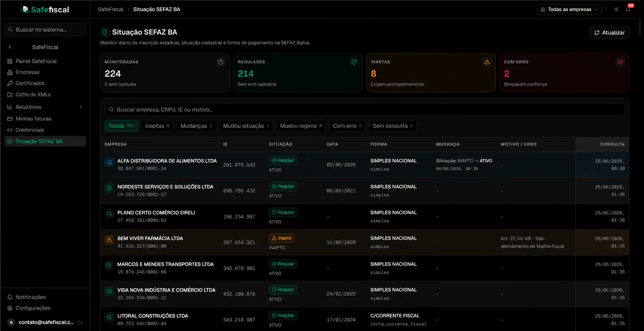The width and height of the screenshot is (644, 331).
Task: Click the status icon for LITORAL CONSTRUÇÕES row
Action: [109, 317]
